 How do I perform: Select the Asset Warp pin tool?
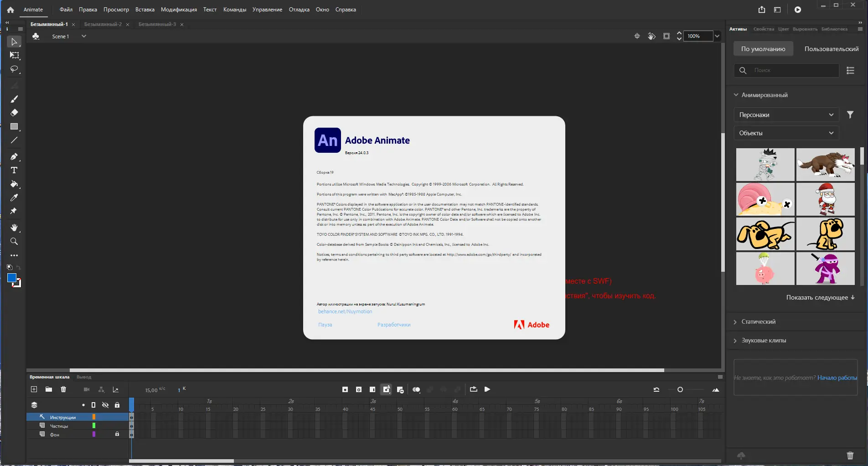(14, 211)
